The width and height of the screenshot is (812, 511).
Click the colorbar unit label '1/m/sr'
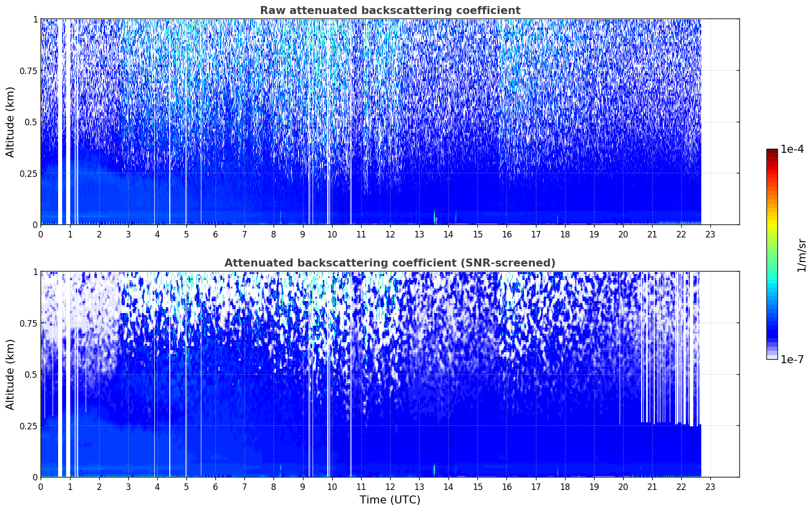[801, 255]
